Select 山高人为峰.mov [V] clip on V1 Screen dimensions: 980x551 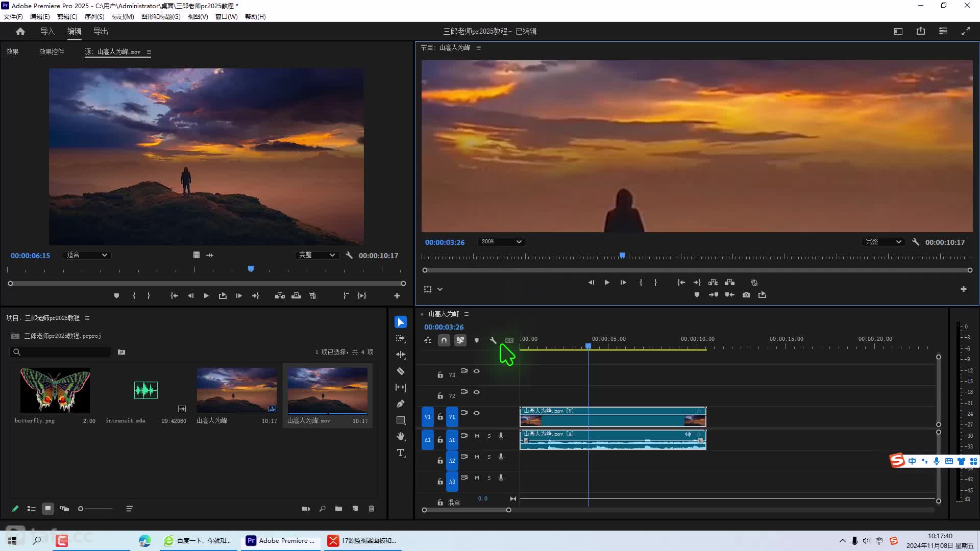(x=613, y=417)
